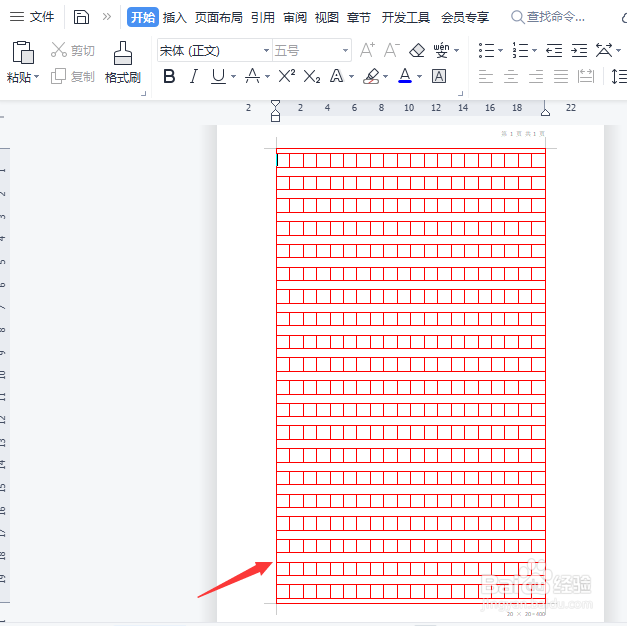Click the increase indent icon
This screenshot has width=627, height=626.
click(x=579, y=50)
